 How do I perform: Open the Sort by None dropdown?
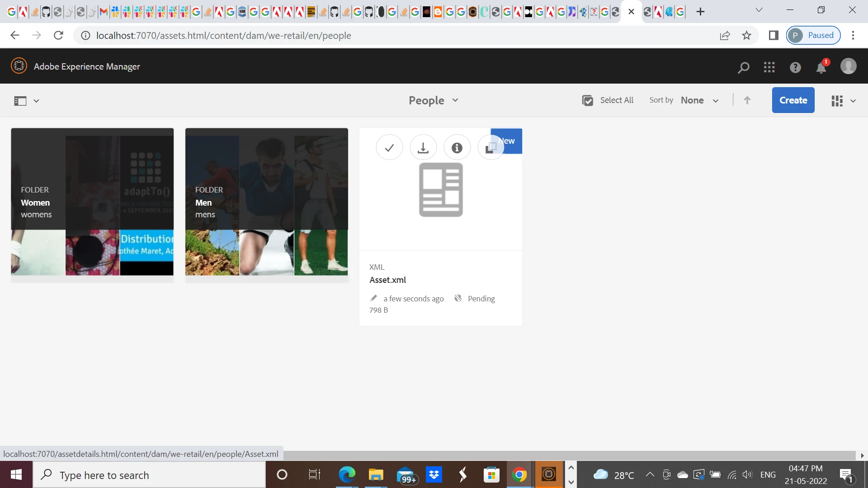click(699, 100)
